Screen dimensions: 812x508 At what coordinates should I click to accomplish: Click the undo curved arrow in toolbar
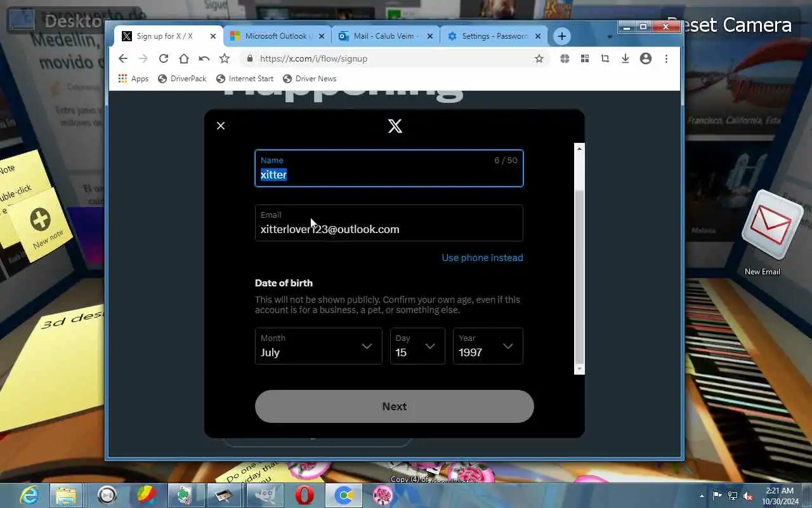click(204, 58)
